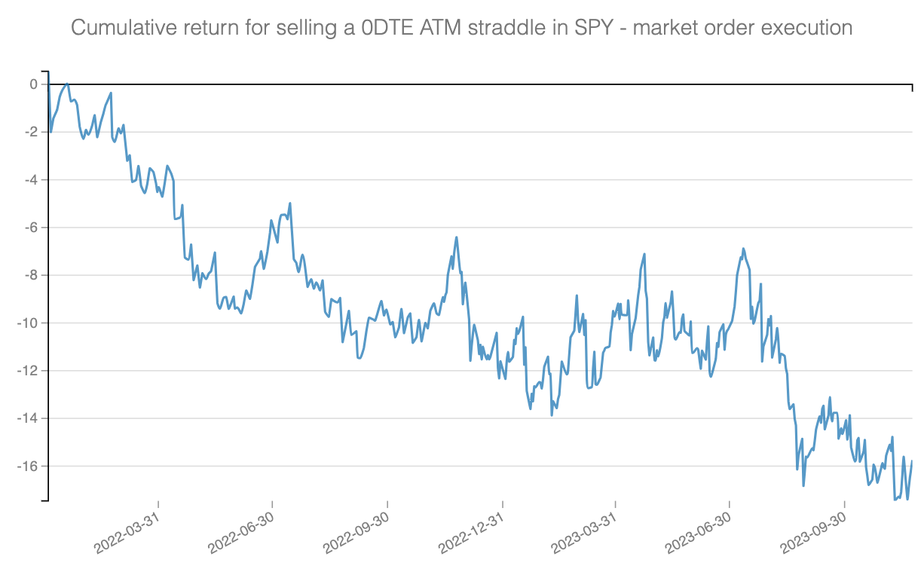Click the x-axis tick mark above 2022-12-31

pyautogui.click(x=501, y=503)
